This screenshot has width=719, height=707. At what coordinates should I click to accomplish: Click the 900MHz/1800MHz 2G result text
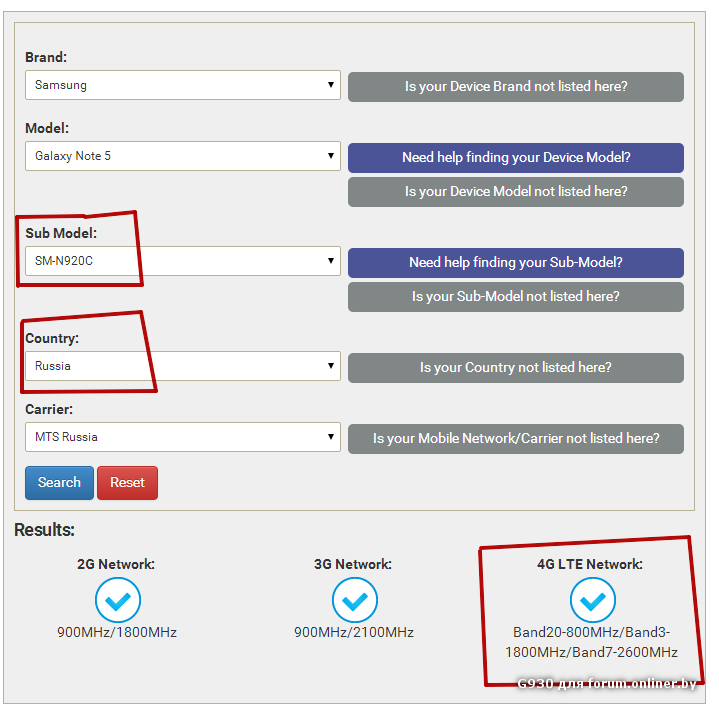coord(117,632)
